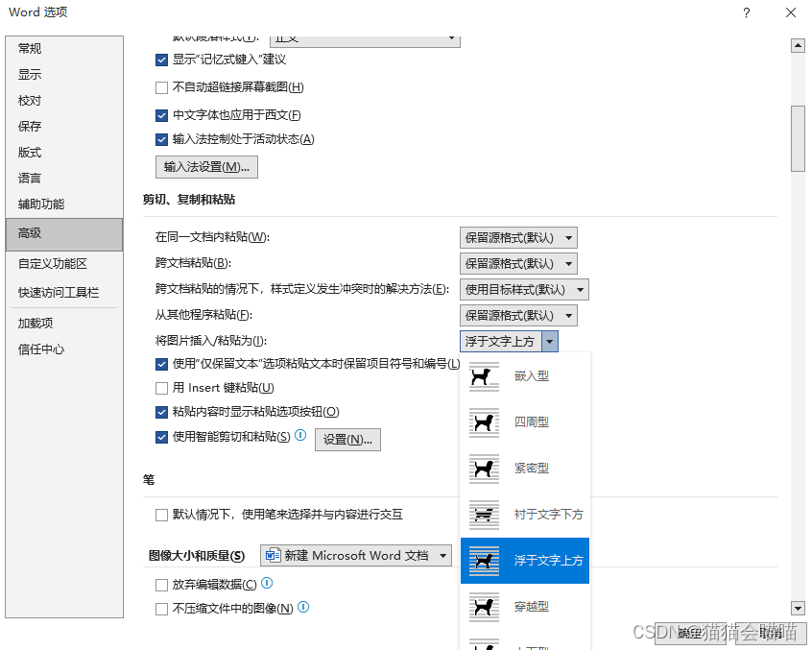Click the info icon beside 不压缩文件中的图像
The image size is (812, 650).
click(x=303, y=607)
